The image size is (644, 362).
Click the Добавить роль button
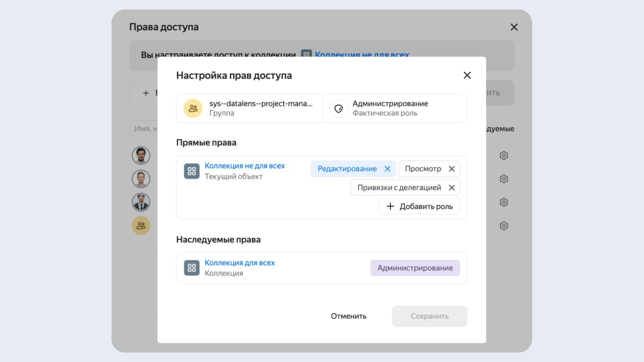(419, 206)
